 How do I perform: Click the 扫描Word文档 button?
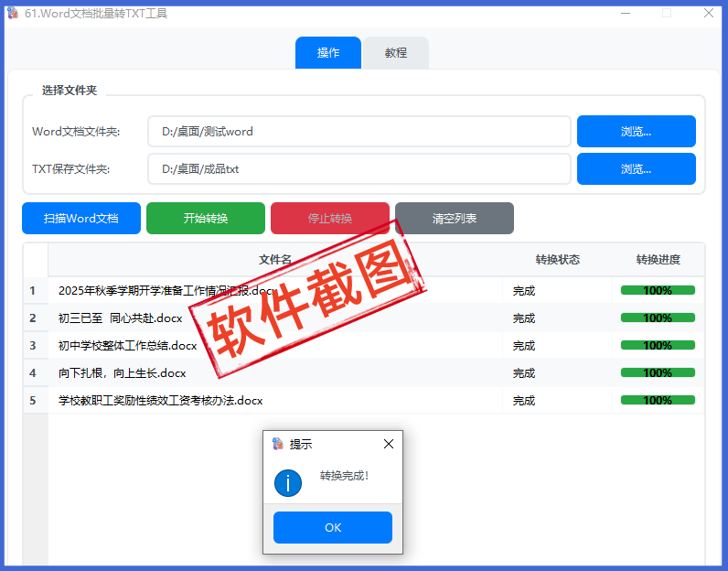tap(81, 219)
